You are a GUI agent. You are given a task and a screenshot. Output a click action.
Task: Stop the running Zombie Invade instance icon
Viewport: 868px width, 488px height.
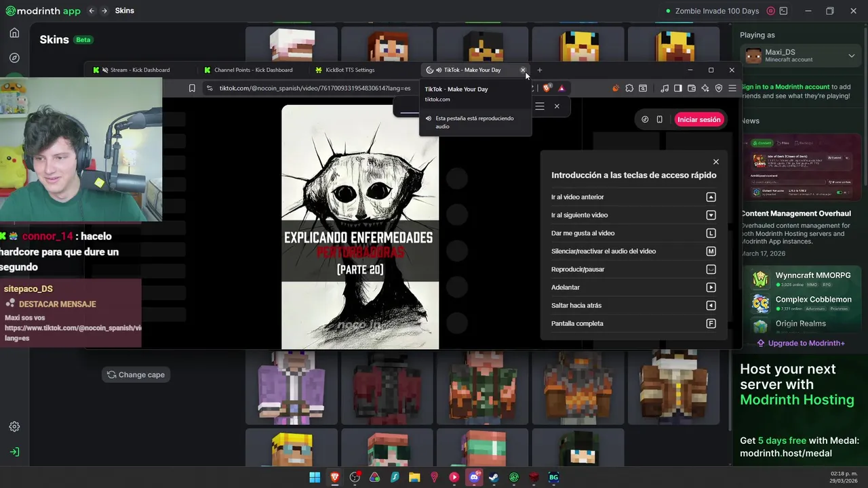point(770,11)
